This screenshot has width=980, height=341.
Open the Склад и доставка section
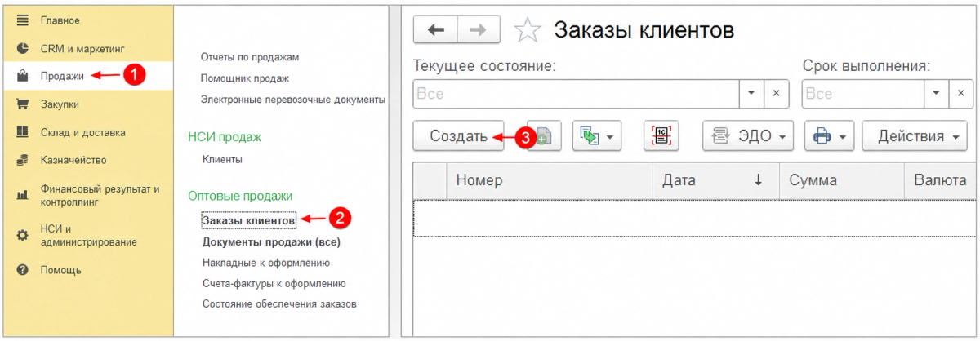click(x=83, y=131)
